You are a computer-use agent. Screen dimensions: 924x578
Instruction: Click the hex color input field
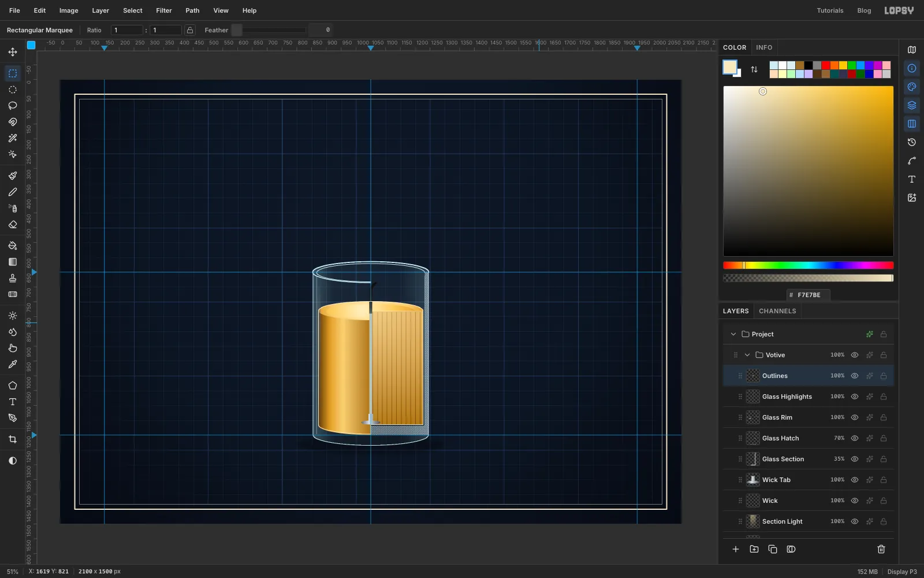click(808, 295)
